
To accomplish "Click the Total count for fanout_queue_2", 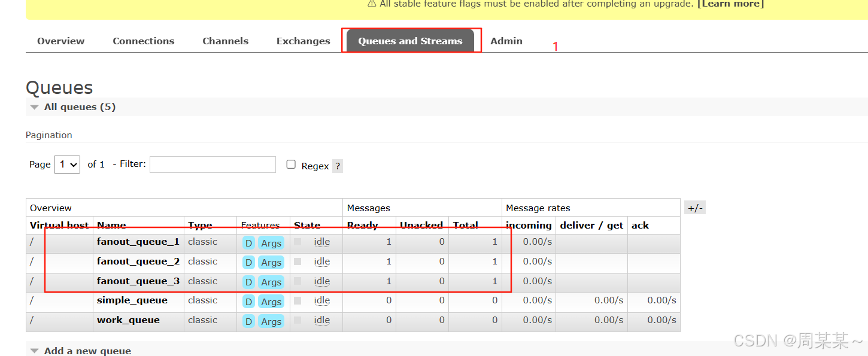I will coord(494,261).
